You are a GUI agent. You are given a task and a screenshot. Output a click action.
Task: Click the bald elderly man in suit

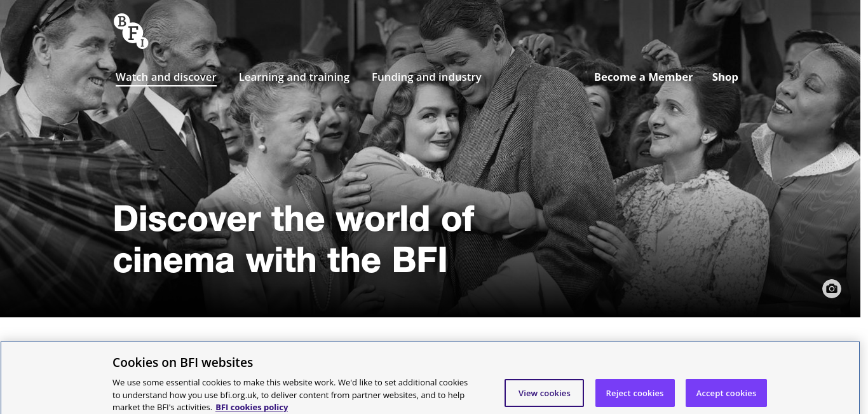[x=178, y=95]
